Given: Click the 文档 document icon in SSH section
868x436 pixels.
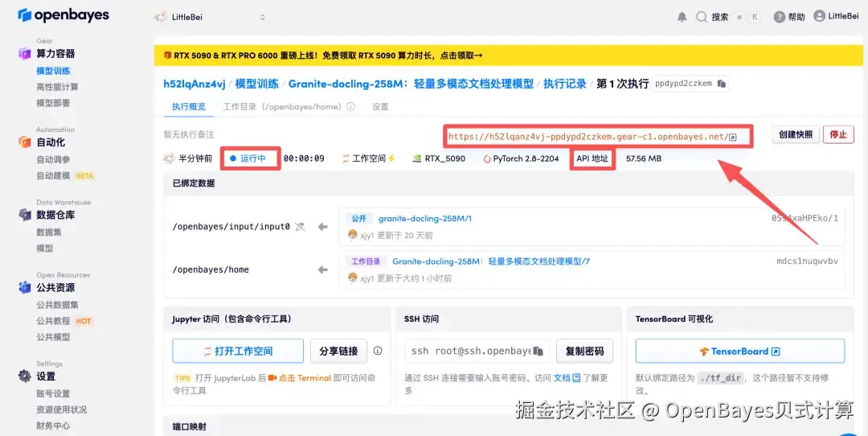Looking at the screenshot, I should click(576, 378).
